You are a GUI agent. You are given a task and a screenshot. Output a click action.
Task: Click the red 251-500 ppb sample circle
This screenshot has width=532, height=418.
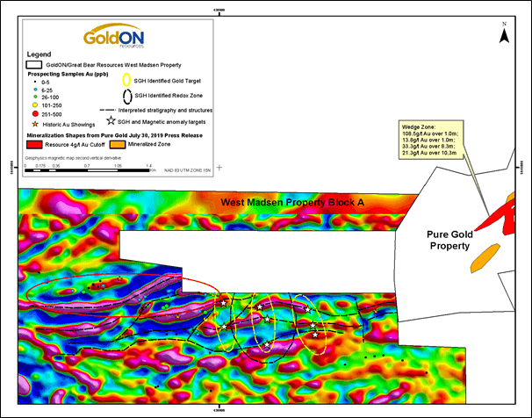pos(35,114)
